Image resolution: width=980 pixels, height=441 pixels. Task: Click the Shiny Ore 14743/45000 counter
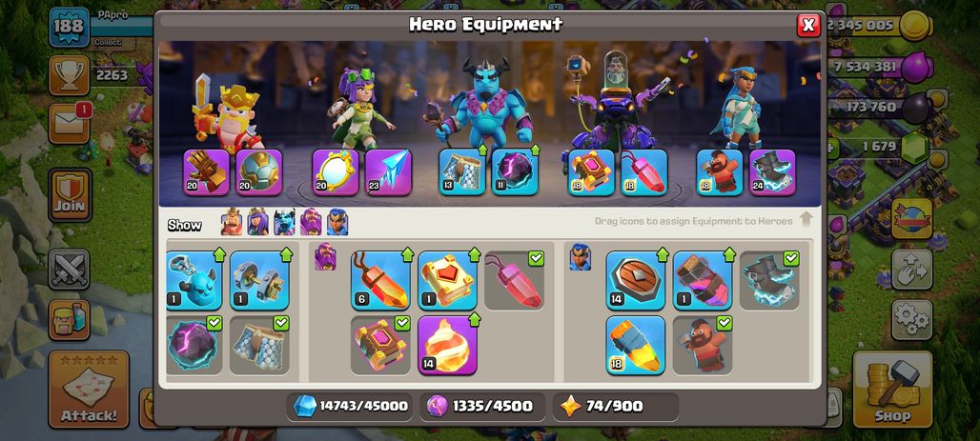352,406
